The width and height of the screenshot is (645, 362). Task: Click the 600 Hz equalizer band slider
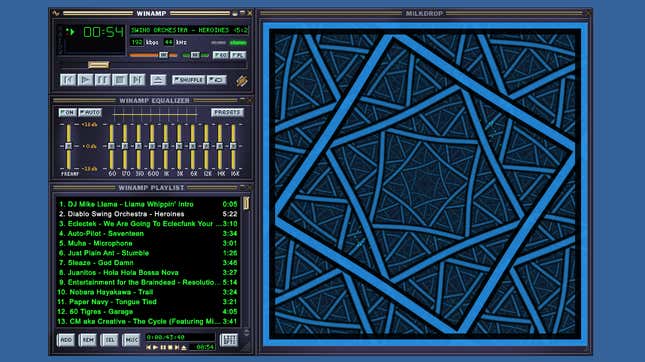click(x=152, y=146)
